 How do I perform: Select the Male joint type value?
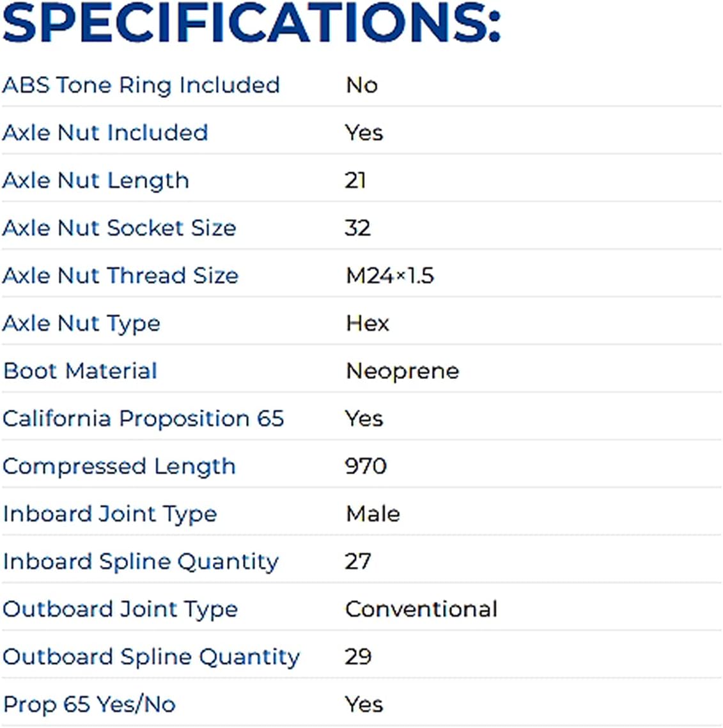pyautogui.click(x=373, y=514)
